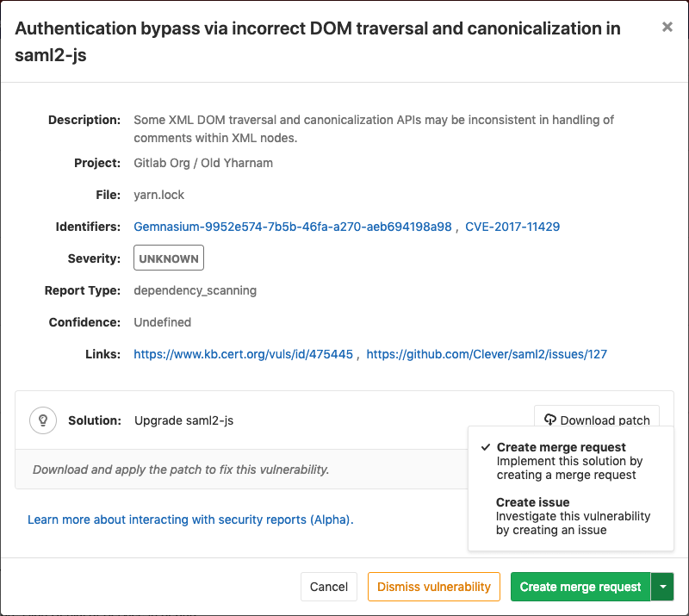Viewport: 689px width, 616px height.
Task: Click the close X icon on the dialog
Action: pos(667,27)
